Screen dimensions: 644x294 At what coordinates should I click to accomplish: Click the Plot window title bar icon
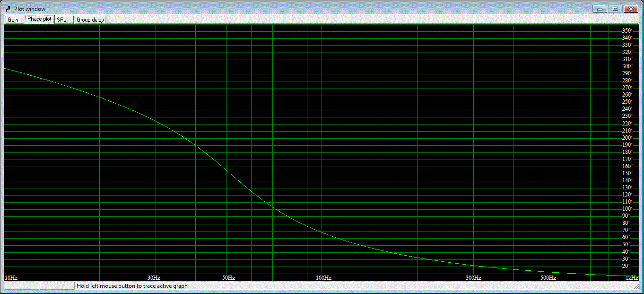point(8,9)
